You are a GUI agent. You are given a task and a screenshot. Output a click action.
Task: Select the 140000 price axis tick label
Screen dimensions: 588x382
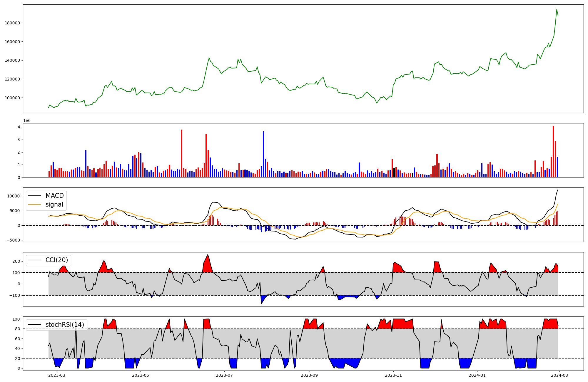(x=12, y=60)
